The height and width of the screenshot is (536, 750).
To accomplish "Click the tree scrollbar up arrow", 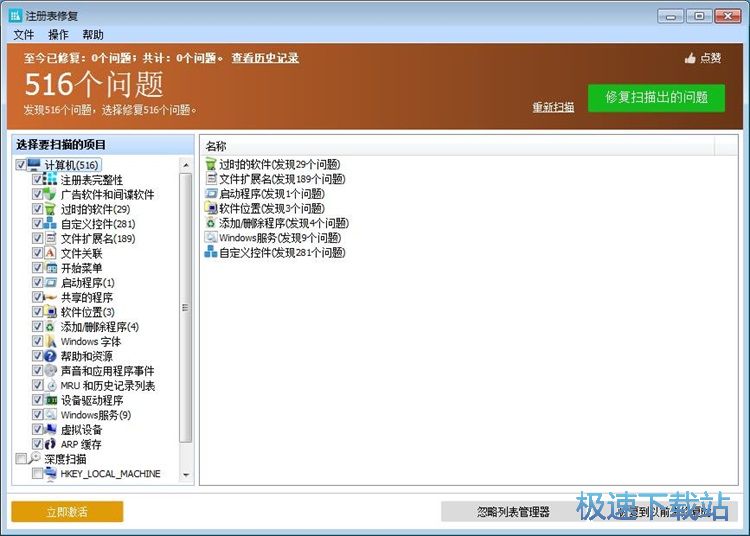I will coord(186,165).
